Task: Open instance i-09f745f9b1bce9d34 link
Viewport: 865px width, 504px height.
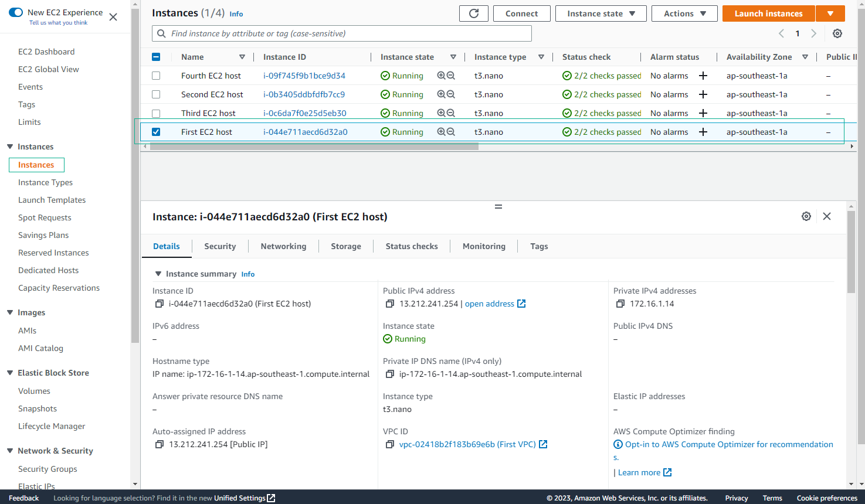Action: point(304,76)
